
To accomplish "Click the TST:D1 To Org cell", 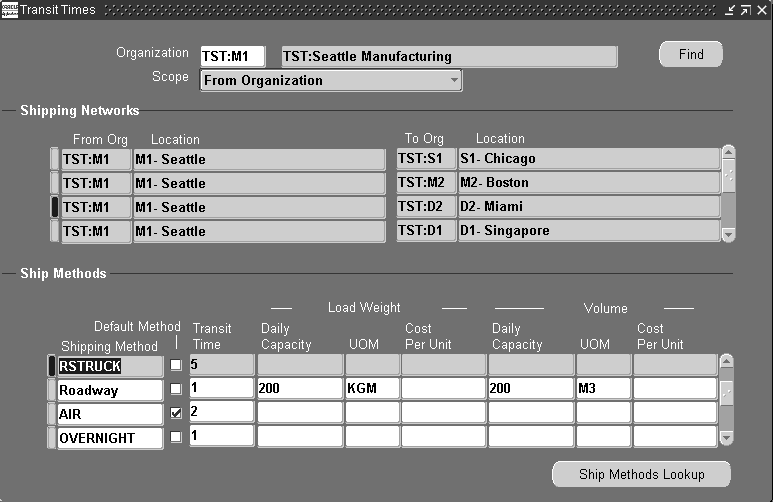I will pos(426,230).
